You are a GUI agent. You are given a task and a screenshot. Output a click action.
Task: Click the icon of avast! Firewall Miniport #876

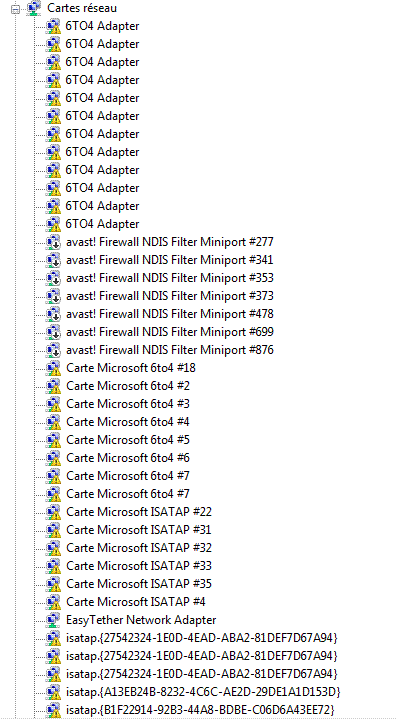53,350
